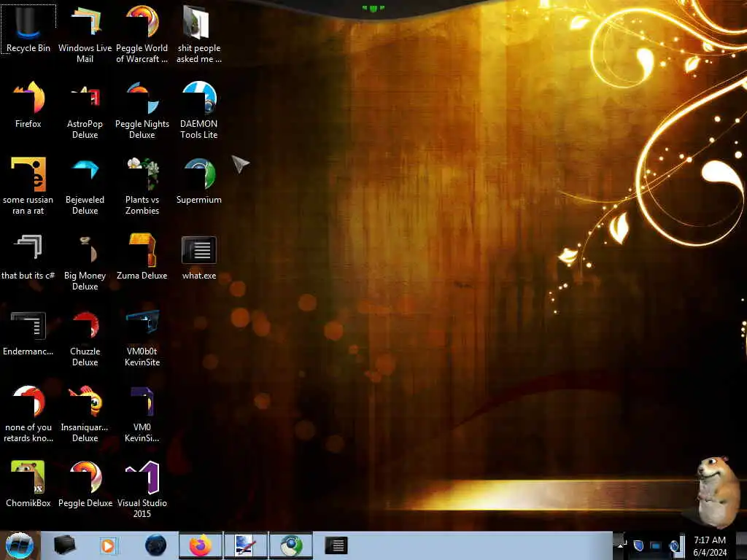
Task: Select the VM0 KevinSi... shortcut
Action: (x=142, y=413)
